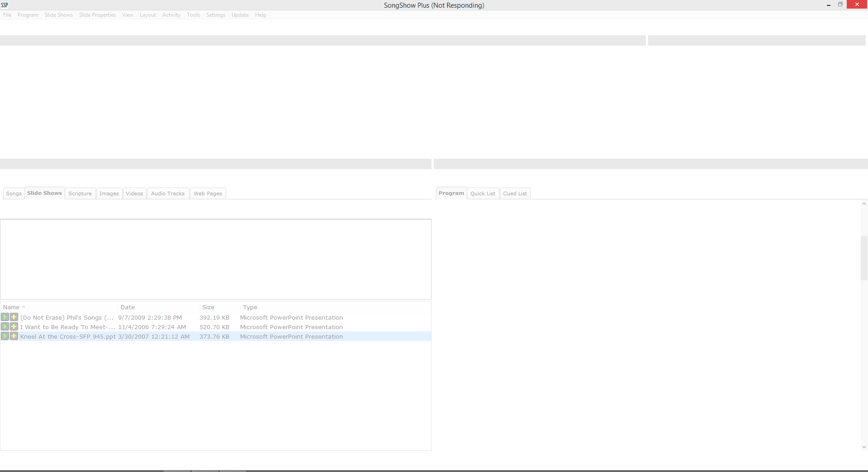Switch to the Songs tab

coord(14,194)
